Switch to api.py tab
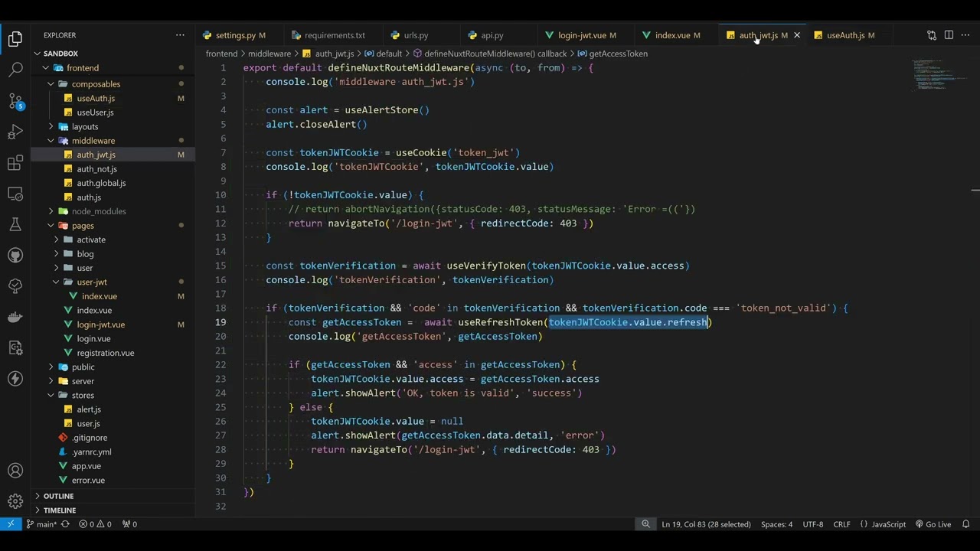 492,35
